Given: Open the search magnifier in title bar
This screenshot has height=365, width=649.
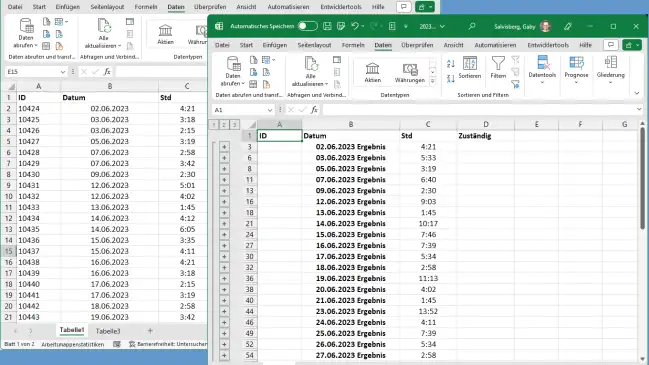Looking at the screenshot, I should point(472,26).
